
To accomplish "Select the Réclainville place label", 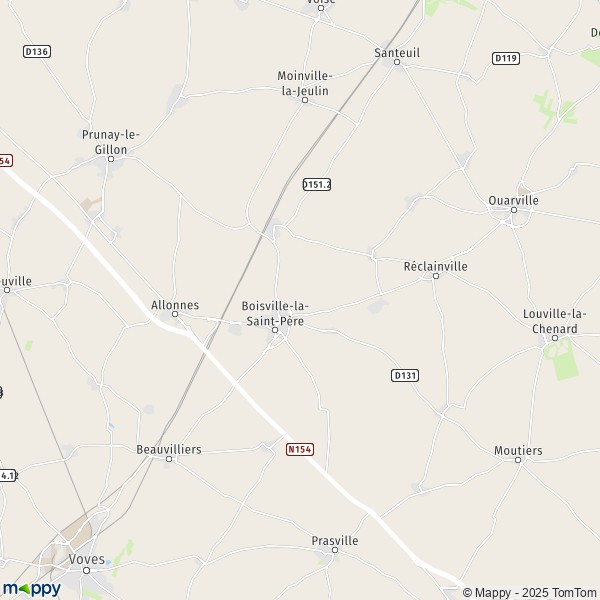I will (435, 266).
